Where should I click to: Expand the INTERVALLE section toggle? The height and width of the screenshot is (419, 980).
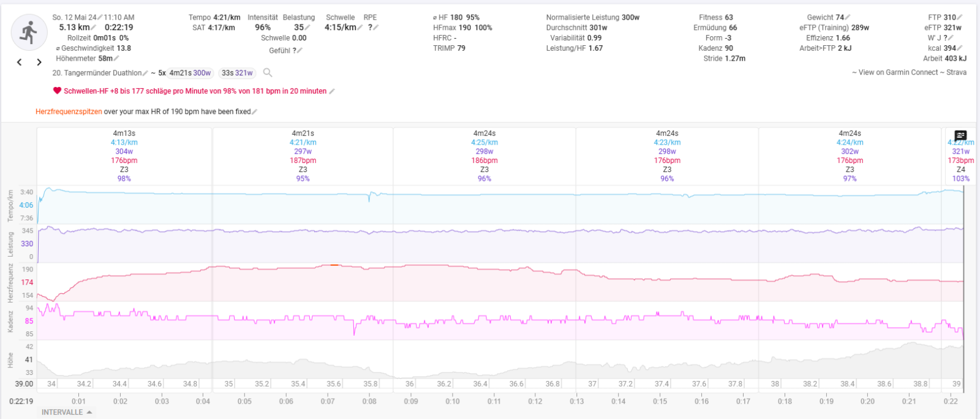[66, 412]
